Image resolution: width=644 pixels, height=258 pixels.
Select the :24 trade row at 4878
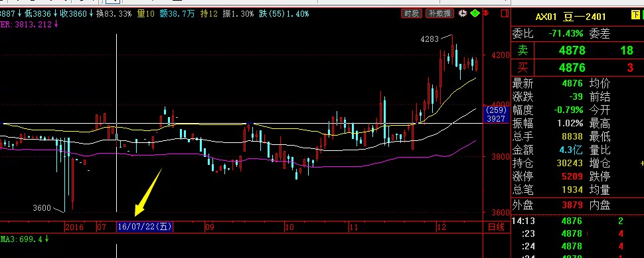click(x=578, y=247)
